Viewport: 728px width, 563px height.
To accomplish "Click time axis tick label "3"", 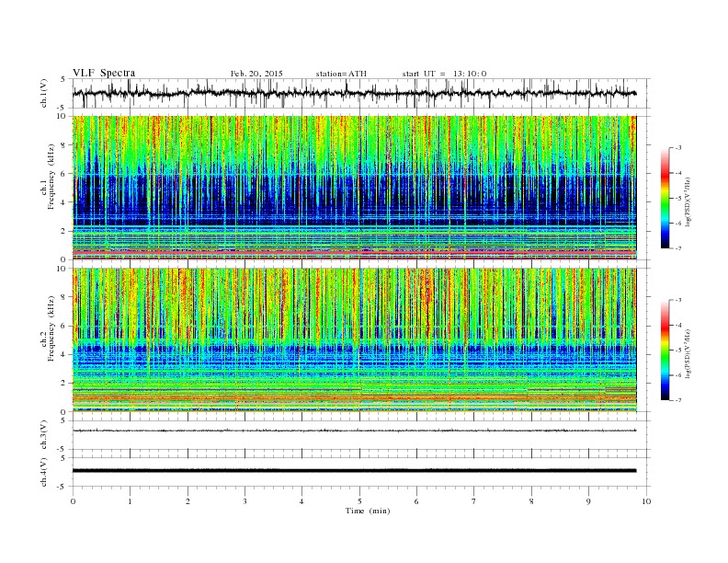I will point(245,501).
